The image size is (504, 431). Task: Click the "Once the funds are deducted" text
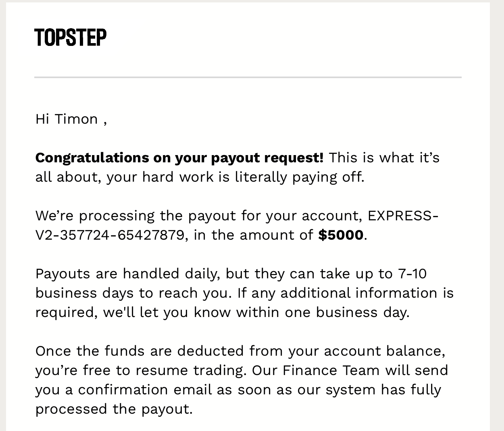point(140,351)
